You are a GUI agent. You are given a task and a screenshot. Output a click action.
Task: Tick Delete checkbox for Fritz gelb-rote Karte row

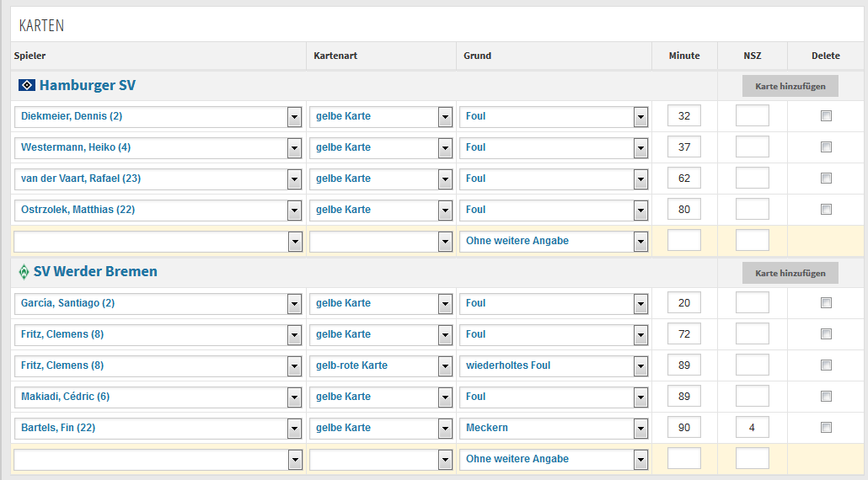tap(826, 365)
